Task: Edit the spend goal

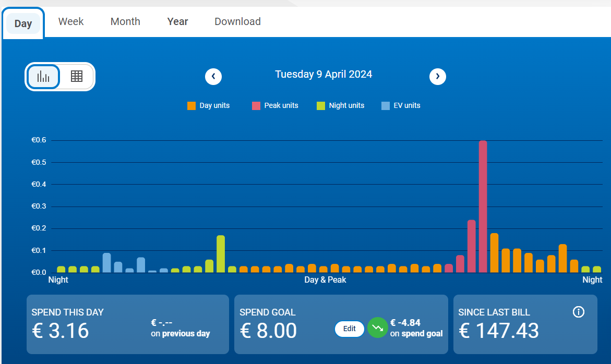Action: (350, 329)
